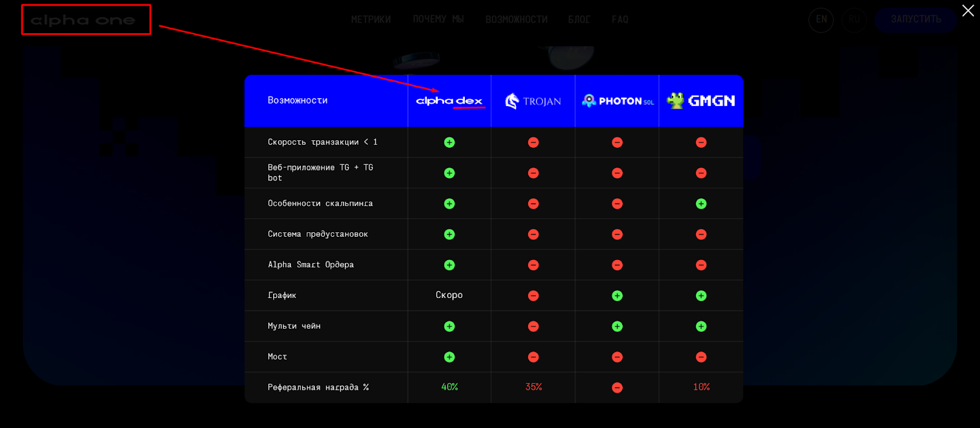
Task: Click GMGN red minus for Мост row
Action: coord(701,357)
